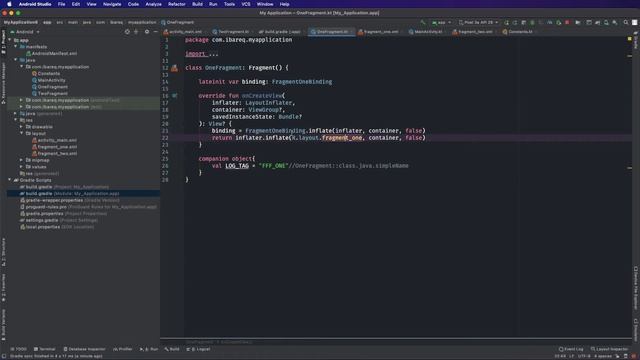Click the hammer Make Project icon
This screenshot has height=360, width=640.
click(423, 22)
